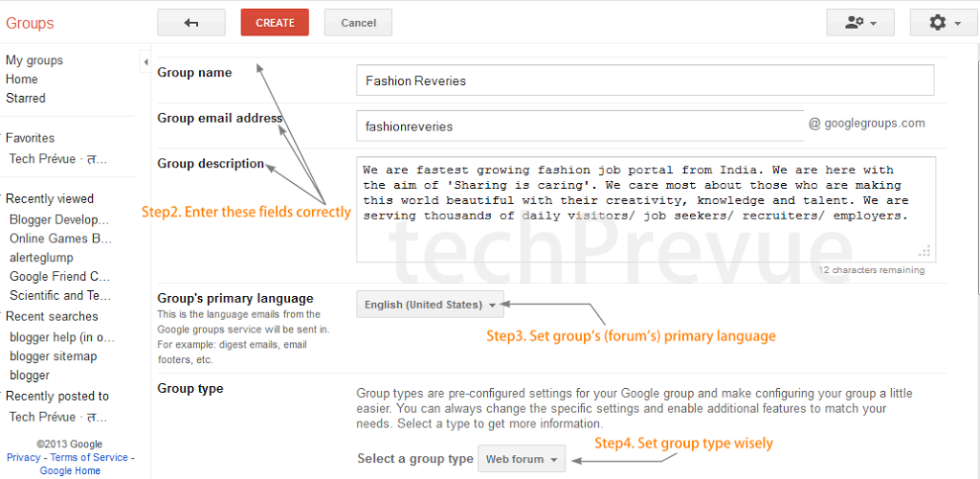Screen dimensions: 980x479
Task: Click the "Group's primary language" label
Action: click(235, 298)
